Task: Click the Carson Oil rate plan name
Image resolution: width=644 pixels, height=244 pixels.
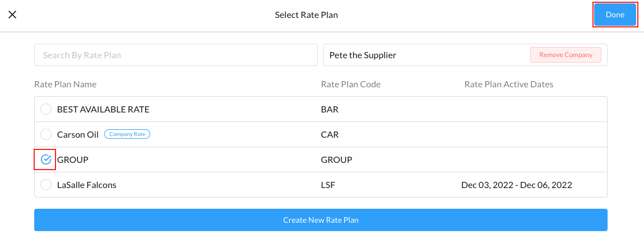Action: coord(77,135)
